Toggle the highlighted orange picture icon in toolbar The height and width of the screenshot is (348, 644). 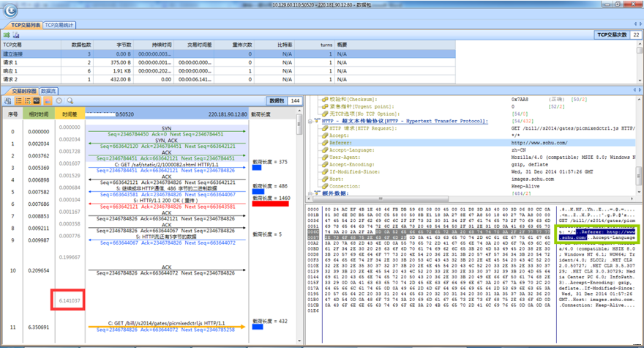point(48,100)
